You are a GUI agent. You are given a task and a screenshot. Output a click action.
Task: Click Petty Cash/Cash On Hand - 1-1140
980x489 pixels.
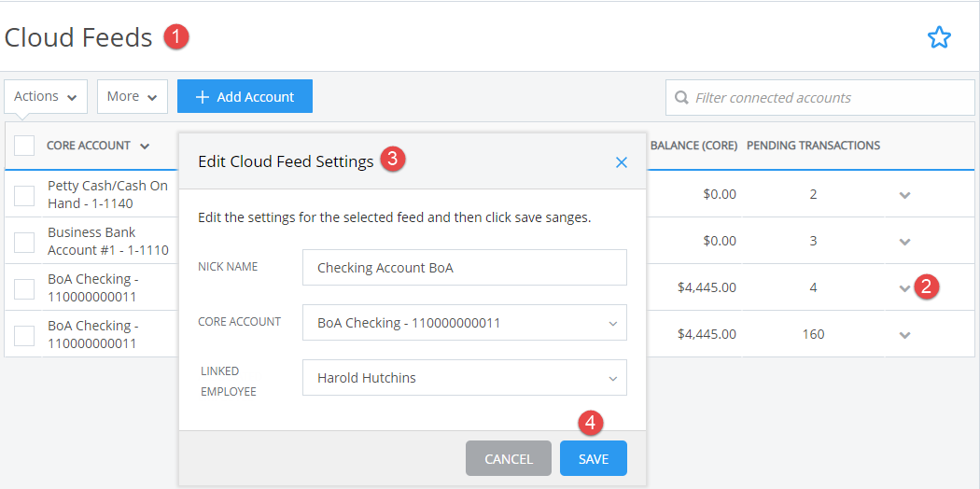click(107, 194)
